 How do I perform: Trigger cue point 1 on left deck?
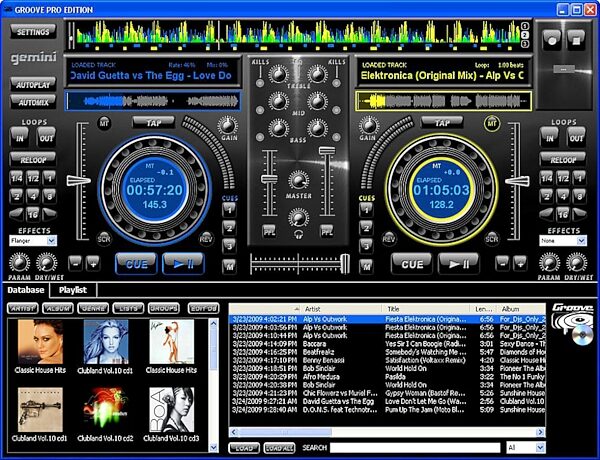230,210
